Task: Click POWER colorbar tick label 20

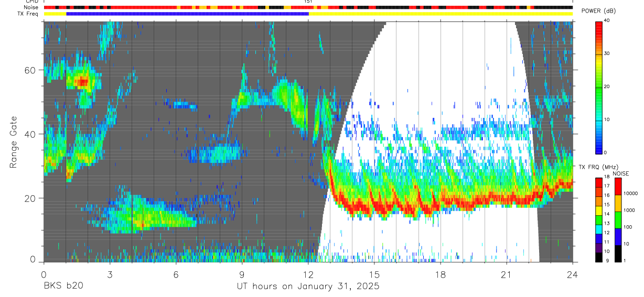Action: (607, 86)
